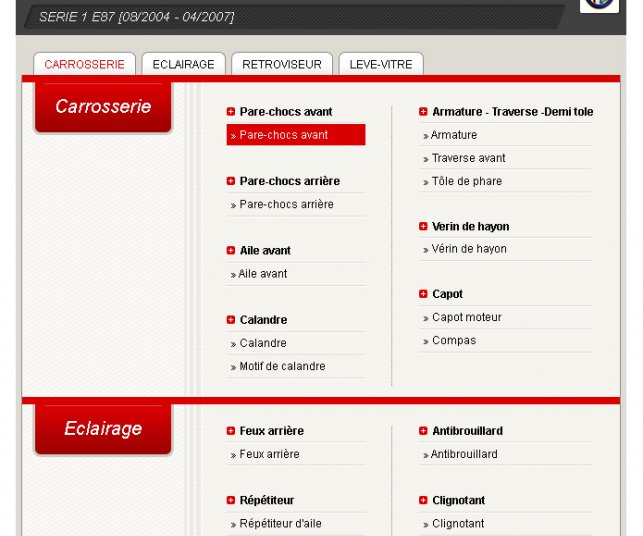Click the Verin de hayon bold heading
Viewport: 643px width, 536px height.
[x=470, y=226]
